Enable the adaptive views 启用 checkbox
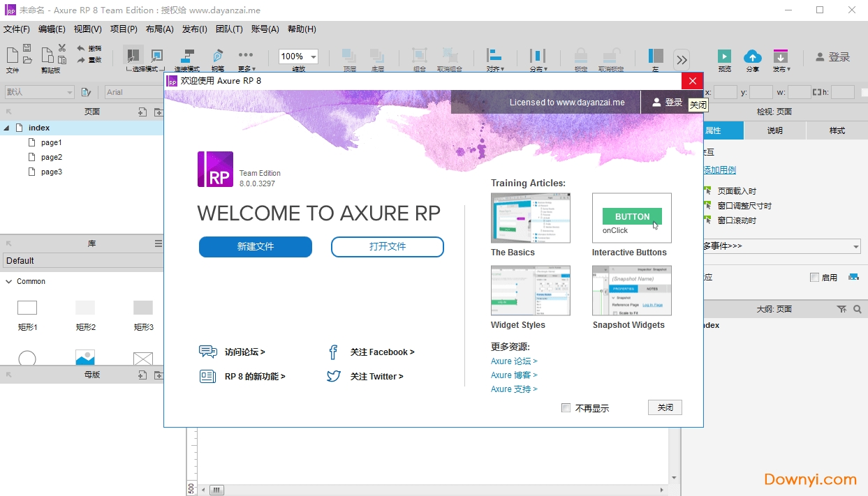Screen dimensions: 868x496 (814, 278)
